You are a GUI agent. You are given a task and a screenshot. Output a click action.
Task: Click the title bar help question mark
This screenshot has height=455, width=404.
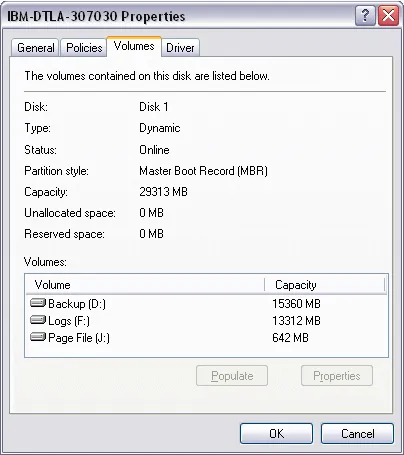(366, 15)
